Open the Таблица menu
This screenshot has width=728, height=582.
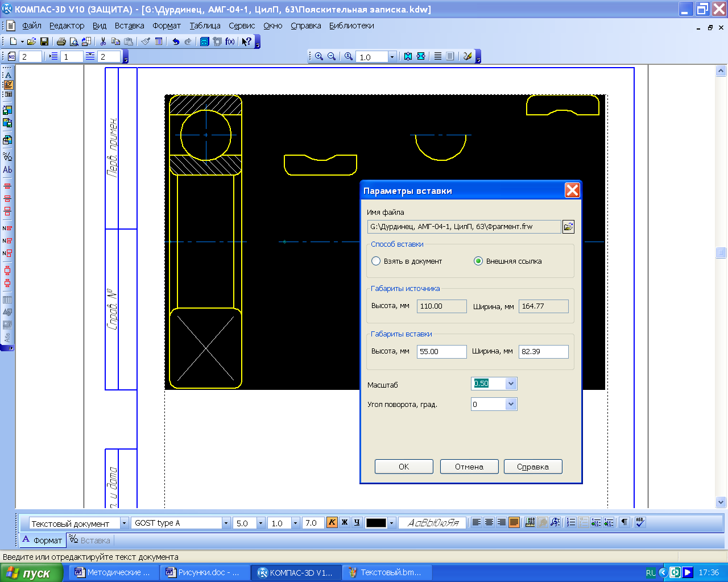pos(205,26)
